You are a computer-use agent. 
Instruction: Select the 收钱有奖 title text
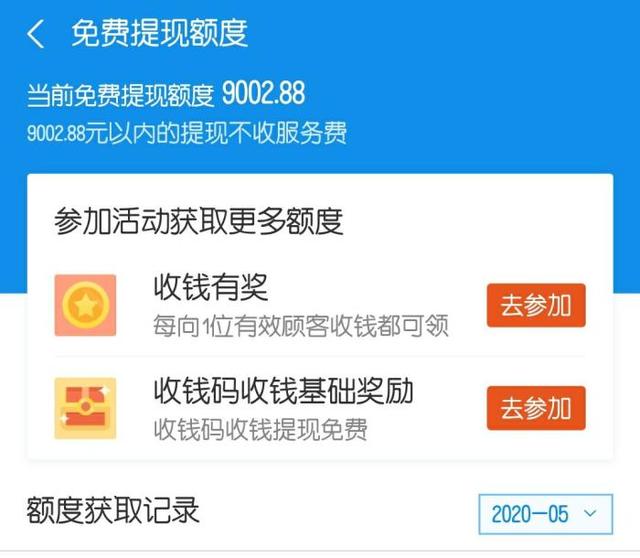[x=211, y=287]
